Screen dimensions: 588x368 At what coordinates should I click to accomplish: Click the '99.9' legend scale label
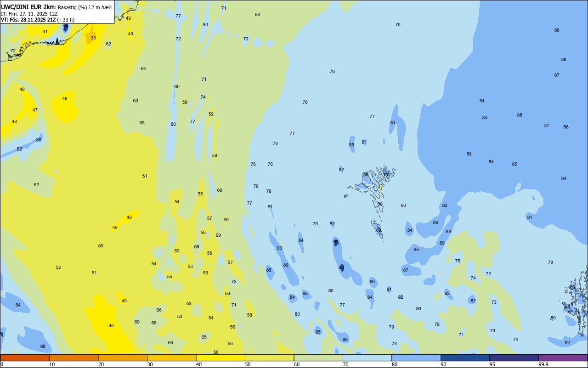click(543, 364)
